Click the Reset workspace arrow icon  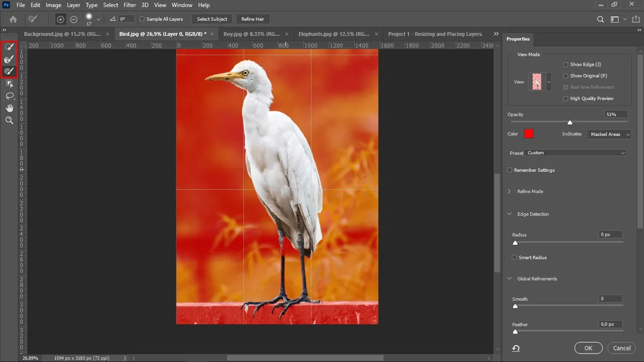click(516, 348)
